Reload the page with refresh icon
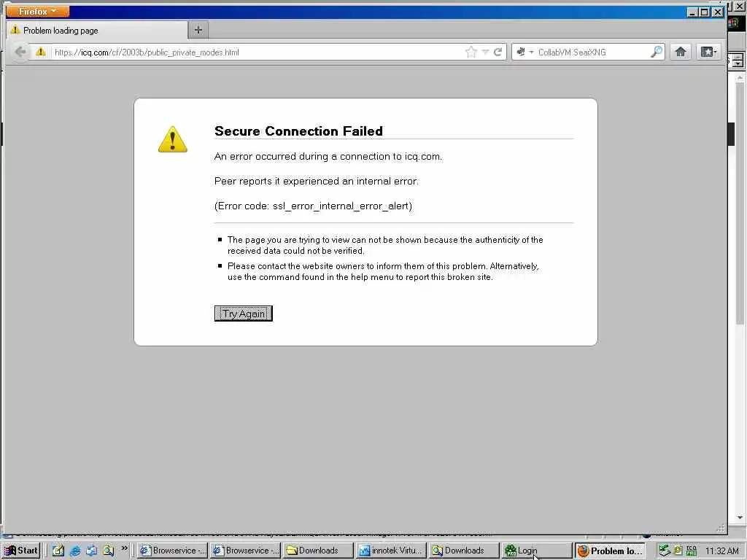The height and width of the screenshot is (560, 747). pos(498,52)
